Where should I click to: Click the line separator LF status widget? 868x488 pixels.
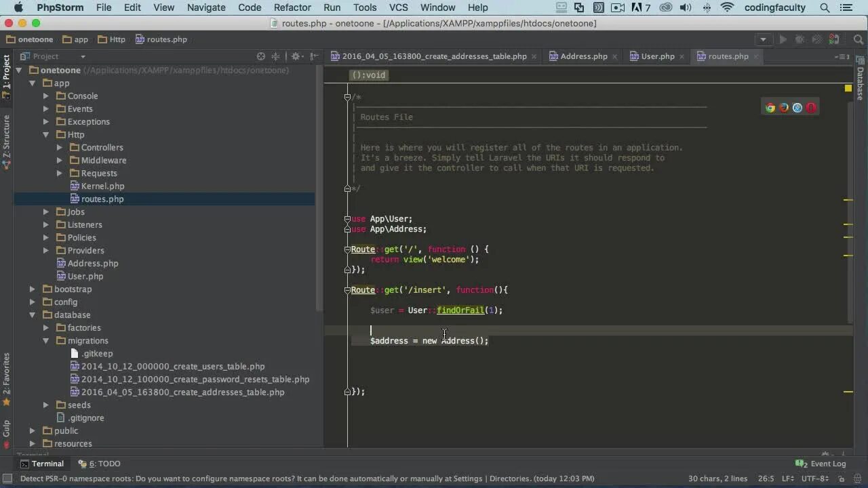(788, 479)
